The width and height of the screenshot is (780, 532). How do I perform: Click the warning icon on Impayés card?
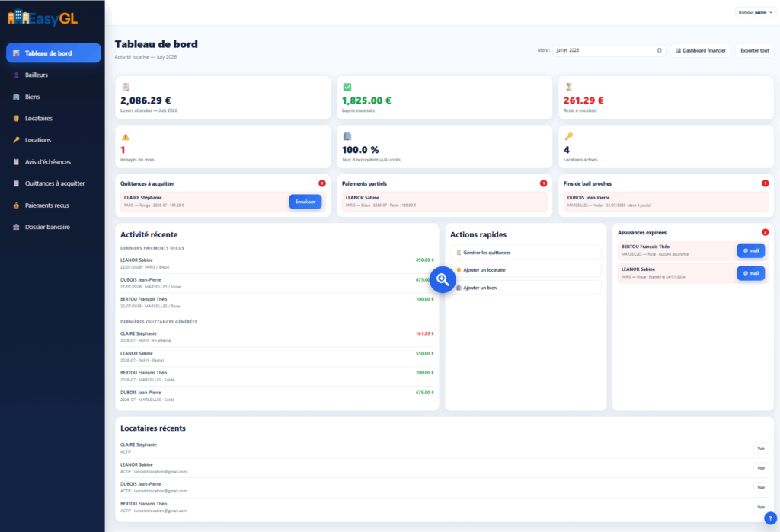126,137
